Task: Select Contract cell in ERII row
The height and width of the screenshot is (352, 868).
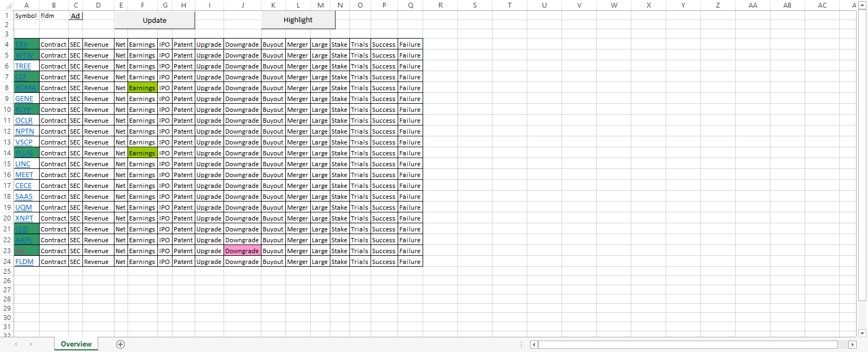Action: (x=54, y=45)
